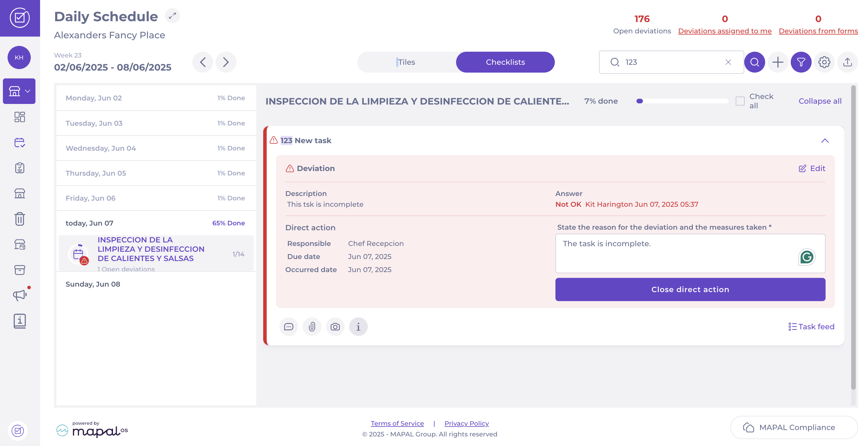The width and height of the screenshot is (868, 446).
Task: Open Deviations assigned to me link
Action: [724, 31]
